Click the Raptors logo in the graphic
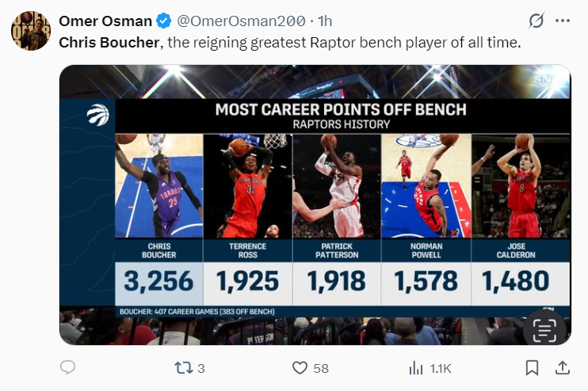The height and width of the screenshot is (391, 588). 97,116
